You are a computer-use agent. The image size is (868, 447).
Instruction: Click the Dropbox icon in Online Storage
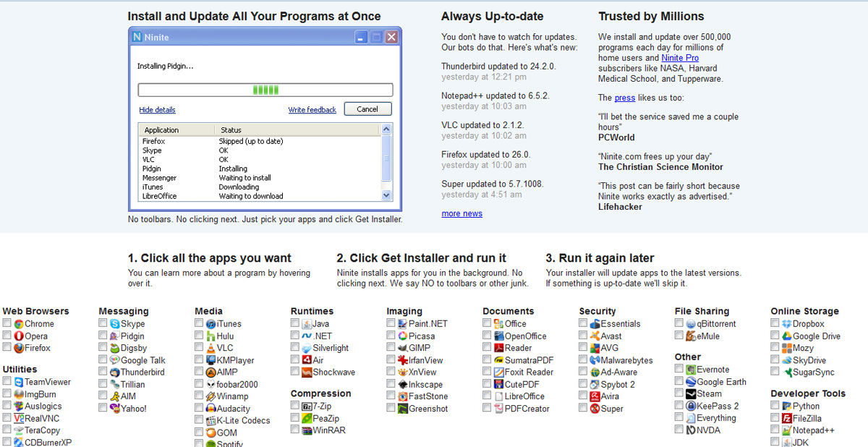[786, 324]
